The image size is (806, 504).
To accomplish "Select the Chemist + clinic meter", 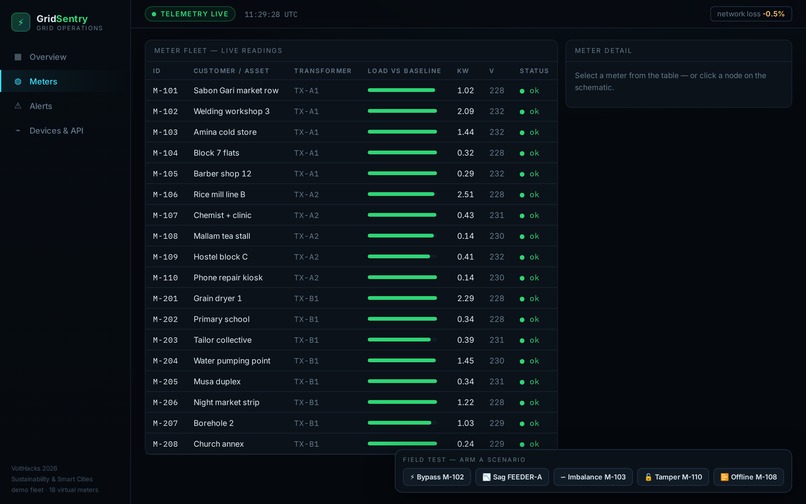I will [351, 215].
